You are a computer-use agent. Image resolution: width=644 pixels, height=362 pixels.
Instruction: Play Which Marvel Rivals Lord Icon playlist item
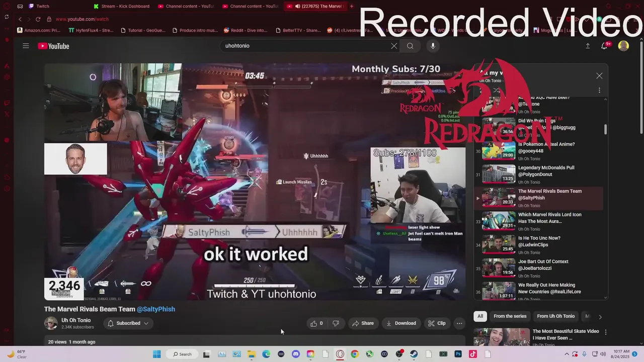(538, 221)
